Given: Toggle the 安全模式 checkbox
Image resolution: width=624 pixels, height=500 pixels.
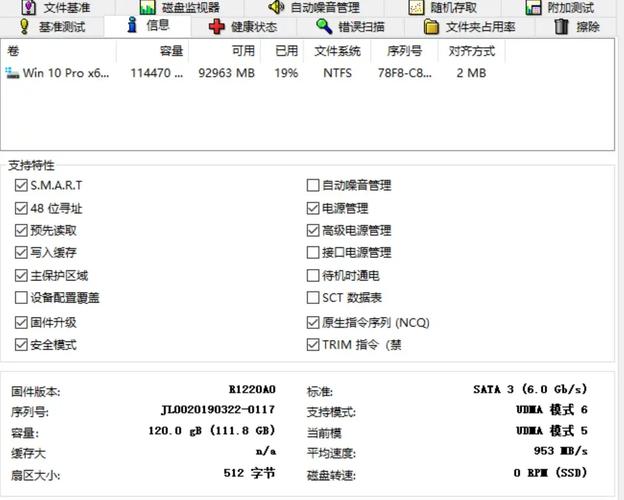Looking at the screenshot, I should [x=21, y=345].
